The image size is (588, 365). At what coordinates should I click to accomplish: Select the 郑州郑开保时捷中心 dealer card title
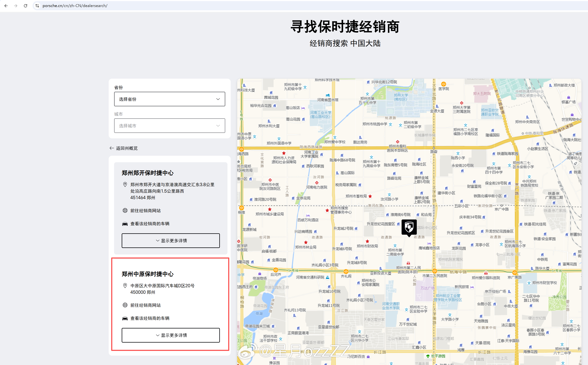coord(147,173)
